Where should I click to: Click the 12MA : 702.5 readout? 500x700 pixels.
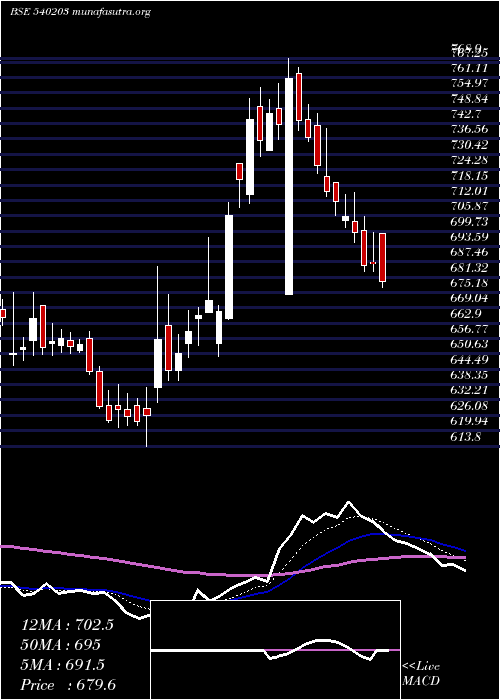click(67, 625)
